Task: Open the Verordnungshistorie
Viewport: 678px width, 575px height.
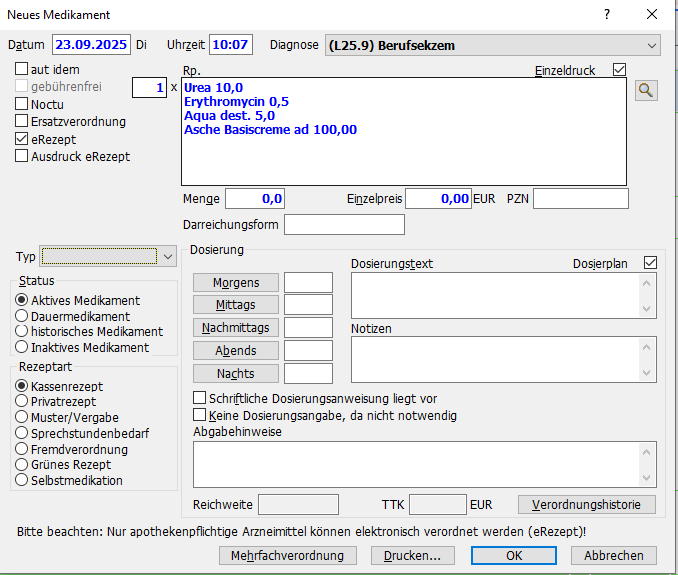Action: coord(586,504)
